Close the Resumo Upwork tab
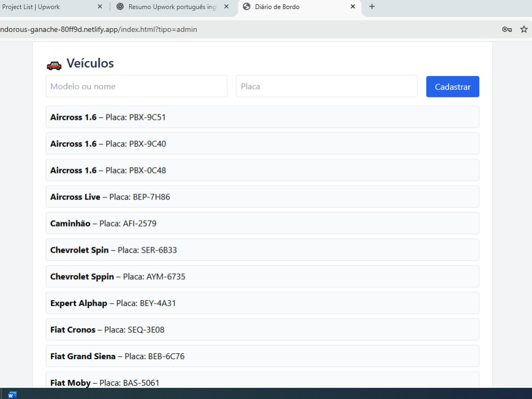Image resolution: width=532 pixels, height=399 pixels. [226, 6]
